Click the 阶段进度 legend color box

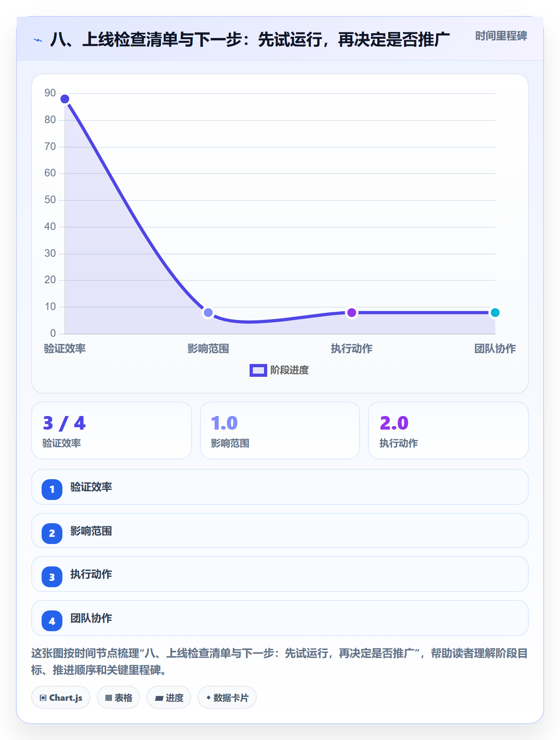coord(258,370)
